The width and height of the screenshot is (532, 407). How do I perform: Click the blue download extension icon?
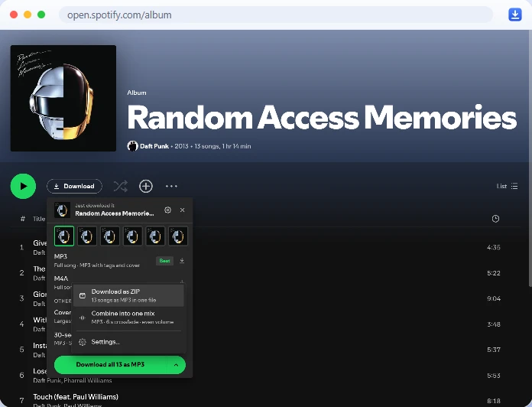[x=514, y=15]
